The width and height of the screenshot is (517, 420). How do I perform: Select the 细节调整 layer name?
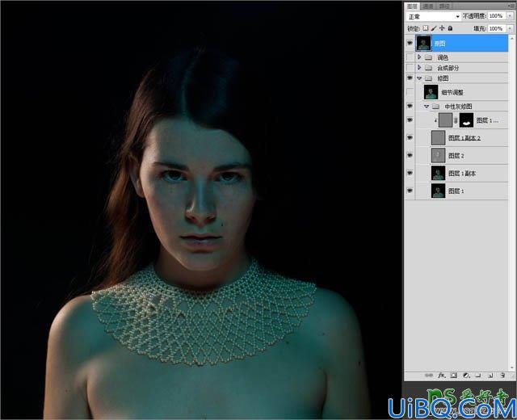[452, 93]
